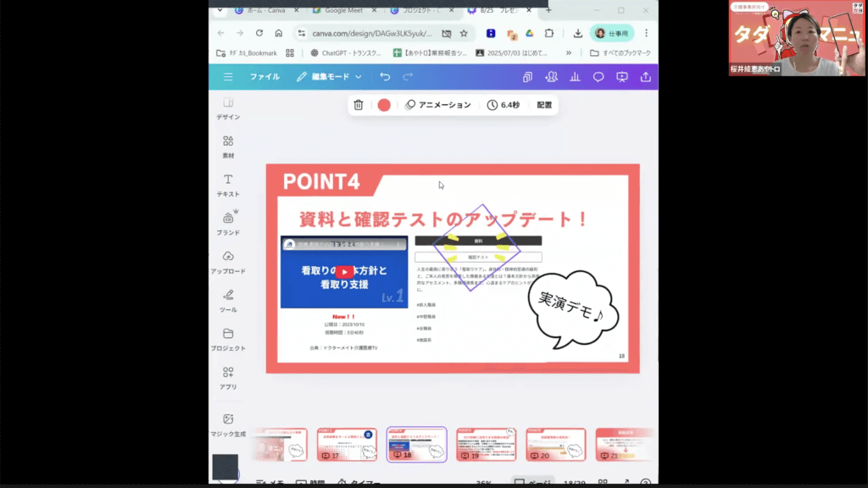Open the マジック生成 (Magic generation) tool
Viewport: 868px width, 488px height.
(228, 424)
